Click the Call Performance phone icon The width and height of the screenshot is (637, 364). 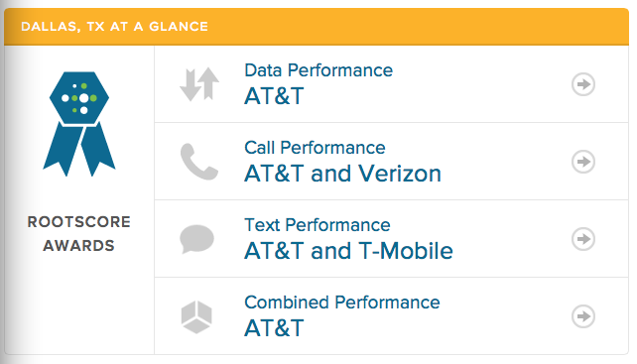coord(199,162)
